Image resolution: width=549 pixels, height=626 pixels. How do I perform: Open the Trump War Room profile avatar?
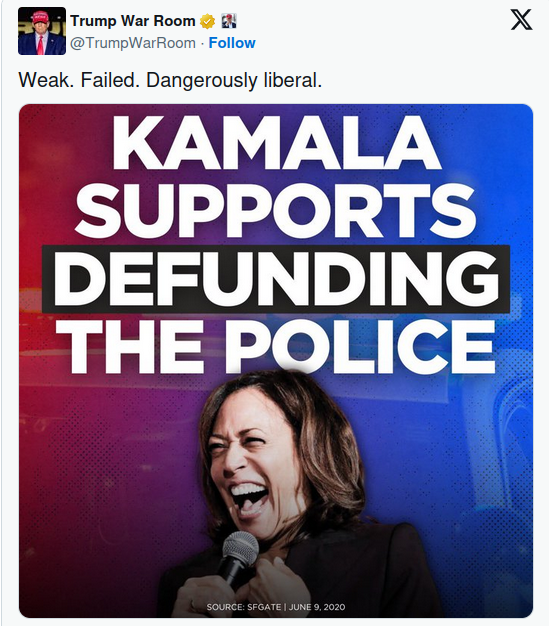(x=42, y=31)
